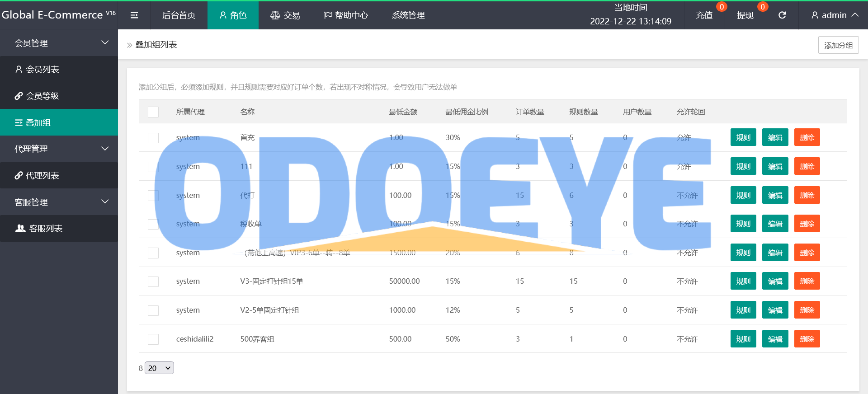
Task: Open the 交易 top menu
Action: pos(285,15)
